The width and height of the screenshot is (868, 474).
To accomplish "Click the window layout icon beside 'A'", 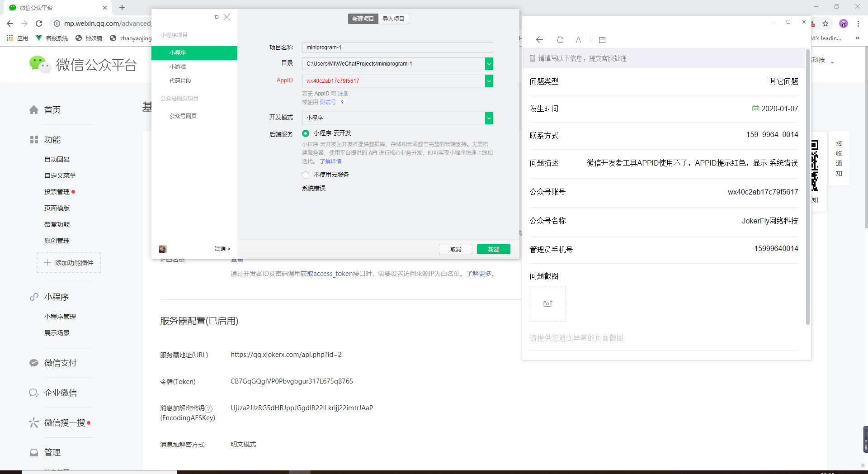I will (602, 40).
